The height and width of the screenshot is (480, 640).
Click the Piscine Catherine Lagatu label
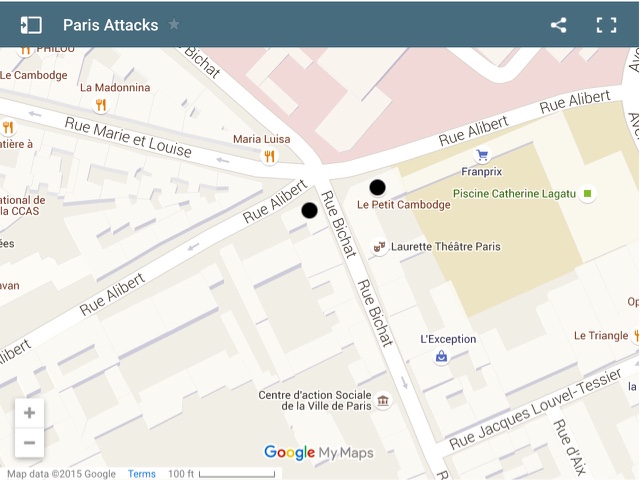click(514, 193)
